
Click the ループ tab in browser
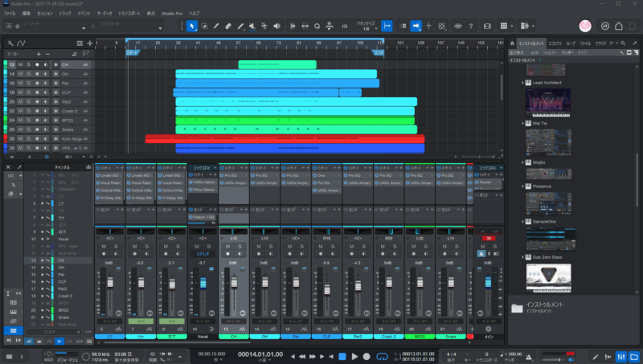571,42
